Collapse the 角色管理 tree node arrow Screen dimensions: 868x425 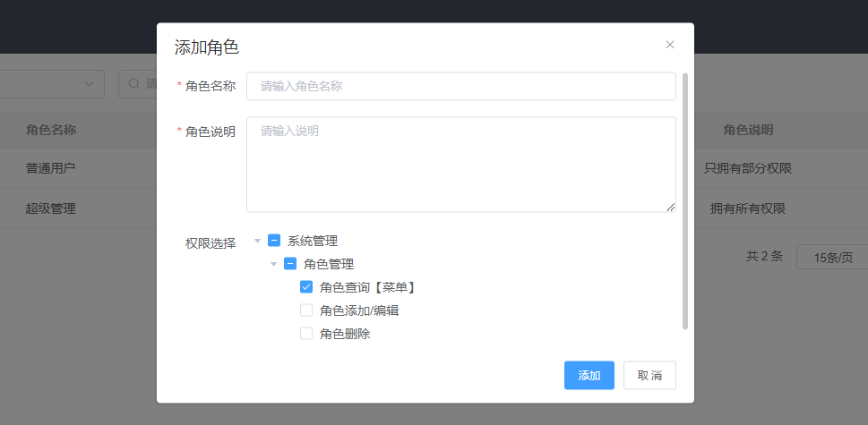pyautogui.click(x=273, y=264)
